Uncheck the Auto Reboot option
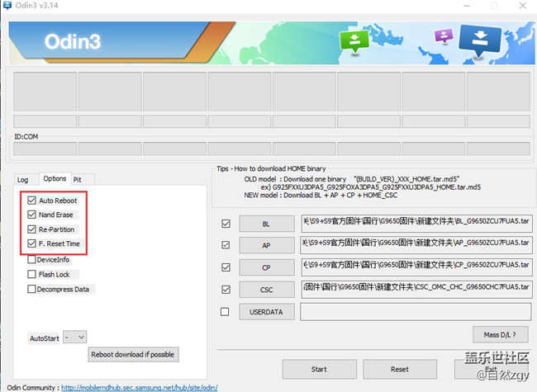This screenshot has height=392, width=537. (x=32, y=201)
